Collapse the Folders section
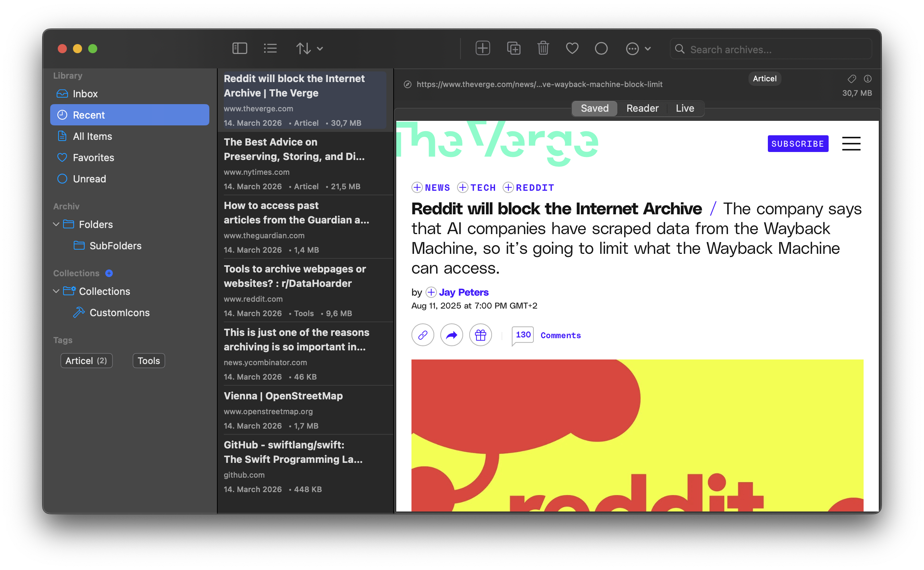 point(56,224)
